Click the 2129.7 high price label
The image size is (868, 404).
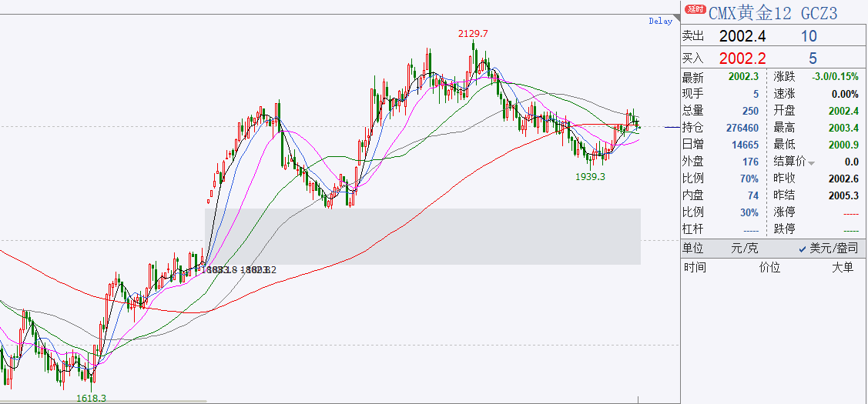[x=473, y=34]
